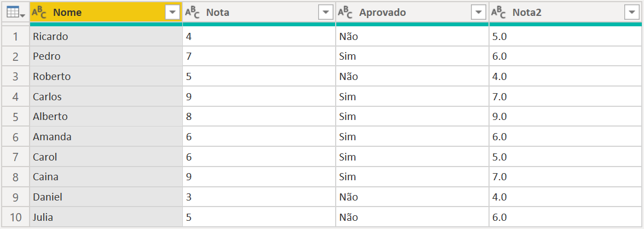The width and height of the screenshot is (644, 229).
Task: Open the Nome column filter dropdown
Action: coord(173,13)
